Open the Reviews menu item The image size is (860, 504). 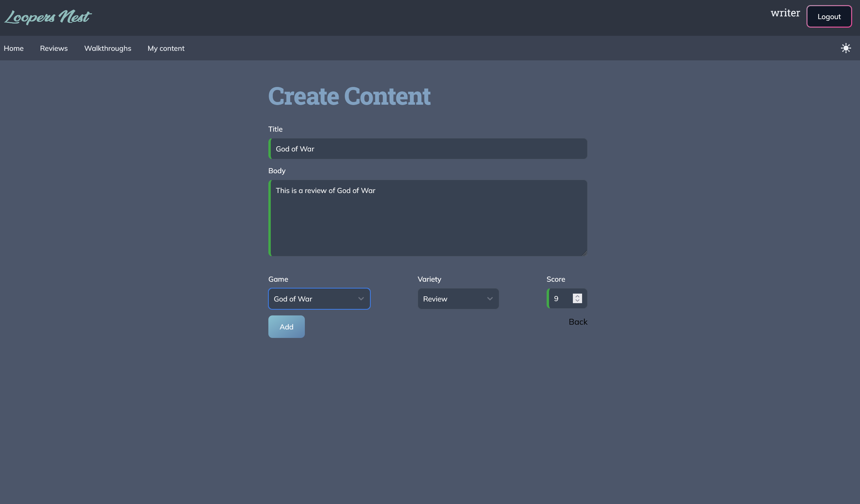(x=54, y=48)
